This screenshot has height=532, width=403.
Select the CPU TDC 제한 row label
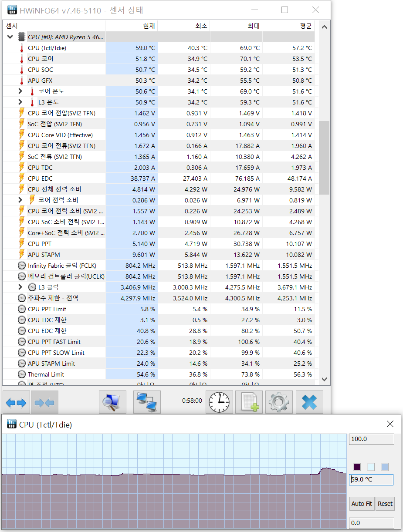[x=47, y=320]
